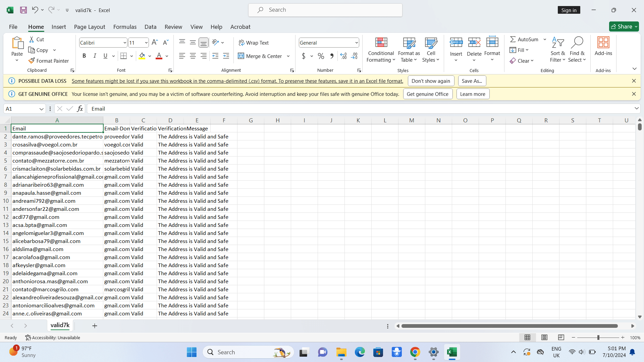Click the Increase Indent icon
644x362 pixels.
click(226, 56)
